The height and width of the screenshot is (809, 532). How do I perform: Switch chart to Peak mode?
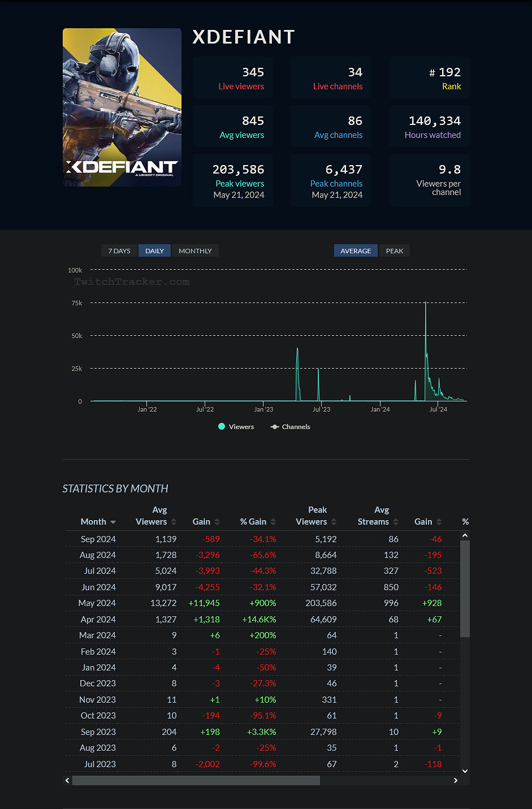tap(394, 251)
